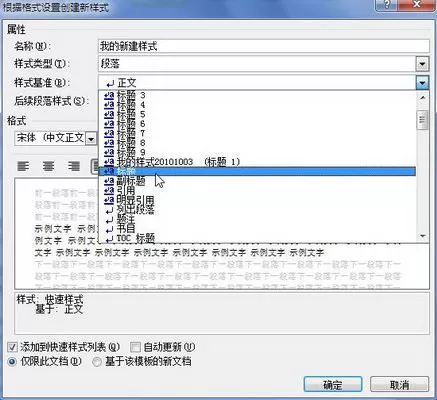Screen dimensions: 437x400
Task: Pick 明显引用 from the dropdown list
Action: [x=257, y=200]
